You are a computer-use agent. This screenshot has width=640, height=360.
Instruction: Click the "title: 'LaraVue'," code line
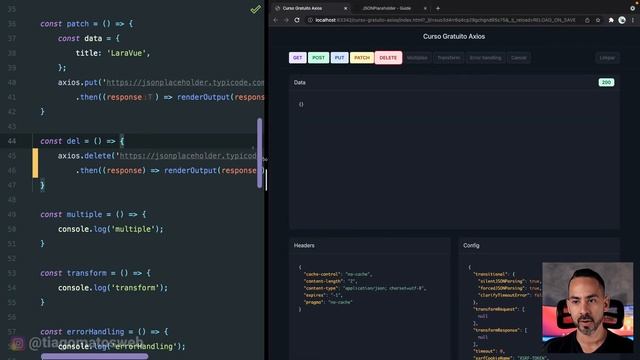113,53
